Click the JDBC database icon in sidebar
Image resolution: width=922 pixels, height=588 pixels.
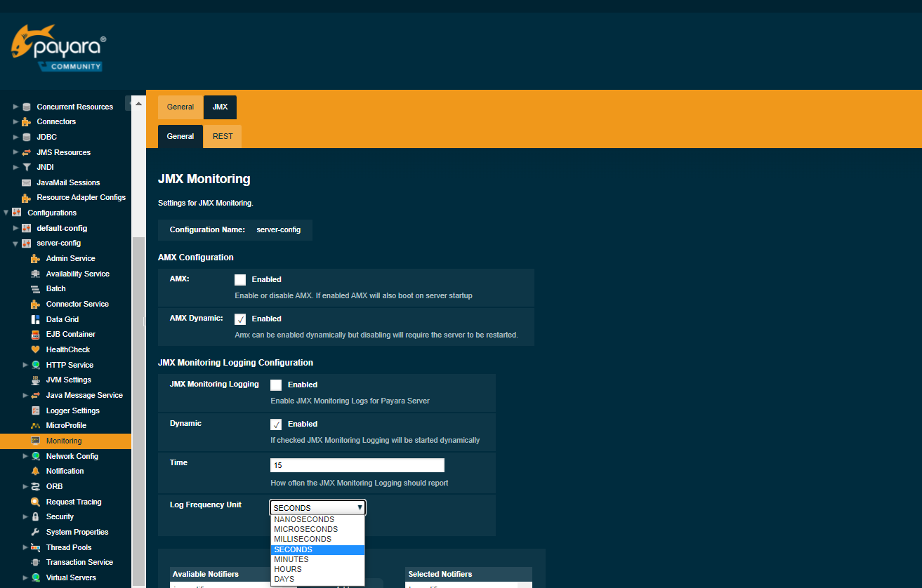click(x=27, y=137)
